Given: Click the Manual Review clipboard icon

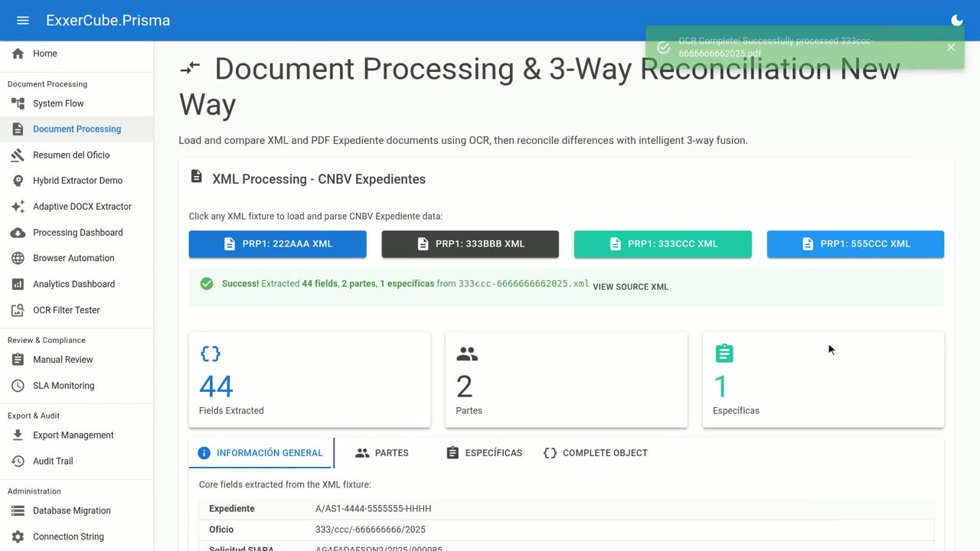Looking at the screenshot, I should coord(18,360).
